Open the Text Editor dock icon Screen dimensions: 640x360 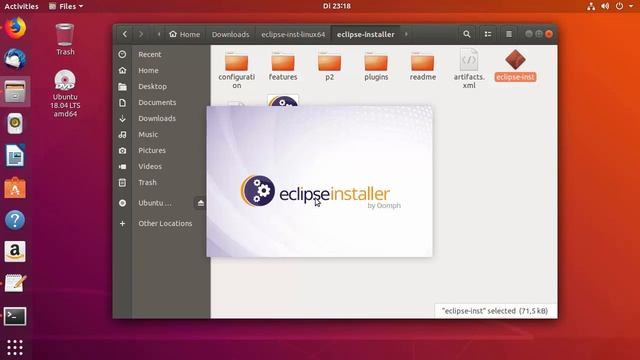point(15,283)
